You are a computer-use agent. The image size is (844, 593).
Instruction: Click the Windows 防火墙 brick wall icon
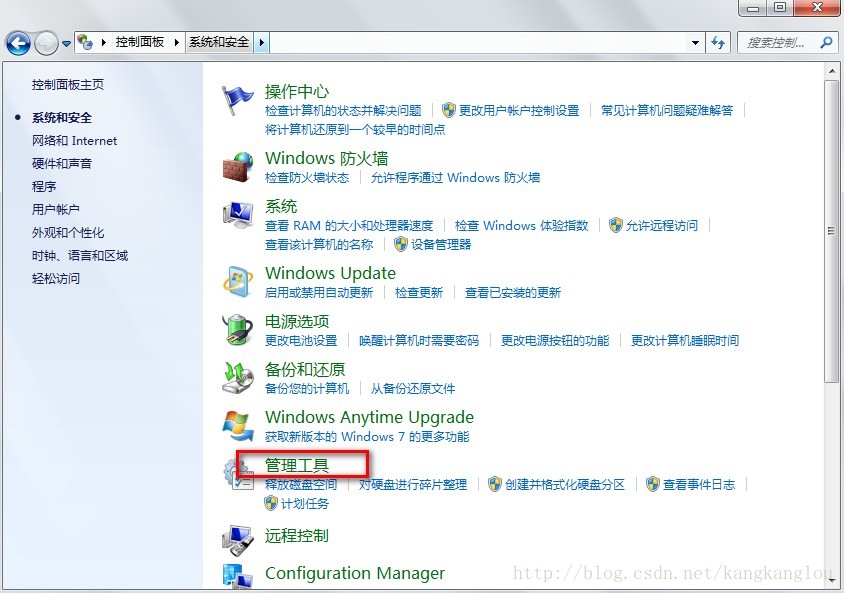coord(238,167)
